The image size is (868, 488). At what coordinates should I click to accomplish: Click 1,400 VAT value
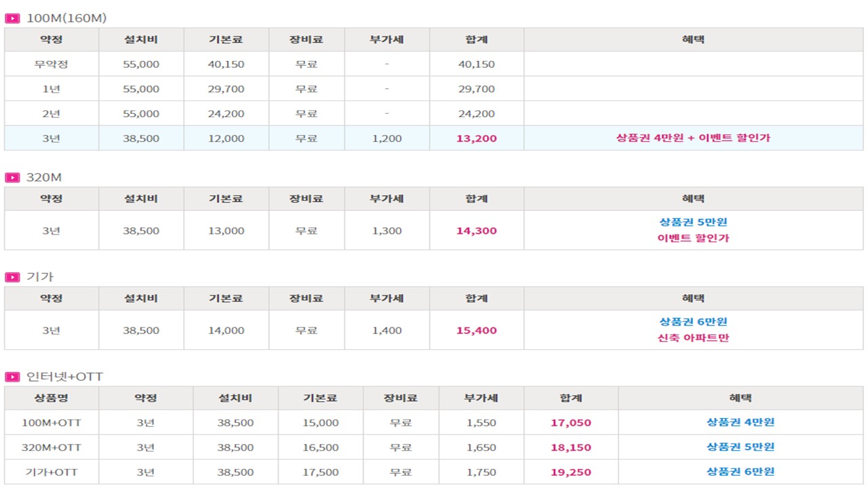387,331
